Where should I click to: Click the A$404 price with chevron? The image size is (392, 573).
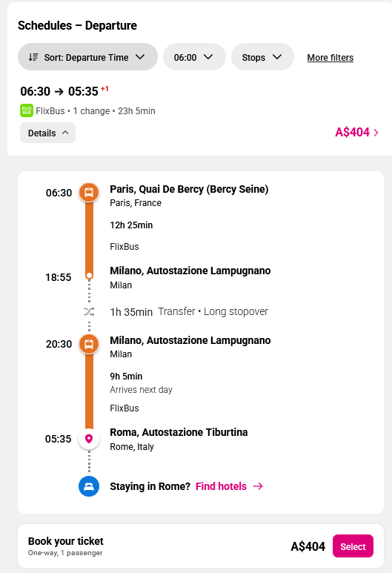[356, 132]
